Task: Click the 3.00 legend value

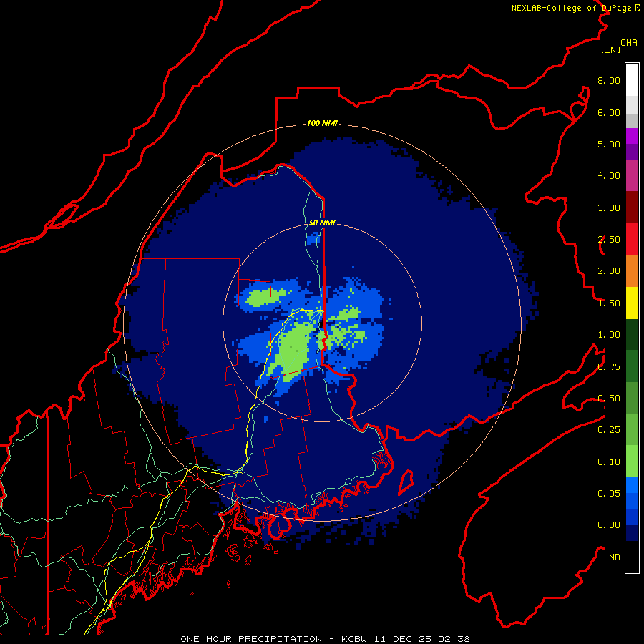Action: tap(609, 208)
